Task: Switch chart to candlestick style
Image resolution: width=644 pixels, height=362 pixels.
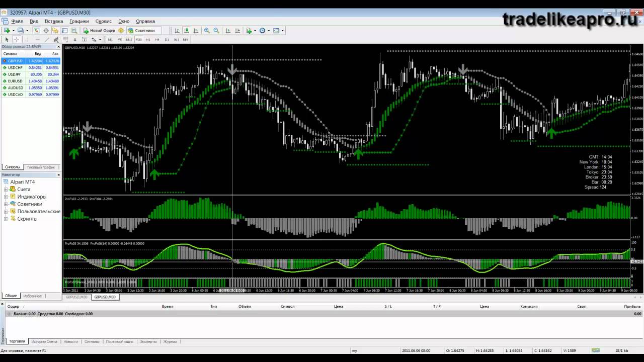Action: tap(187, 31)
